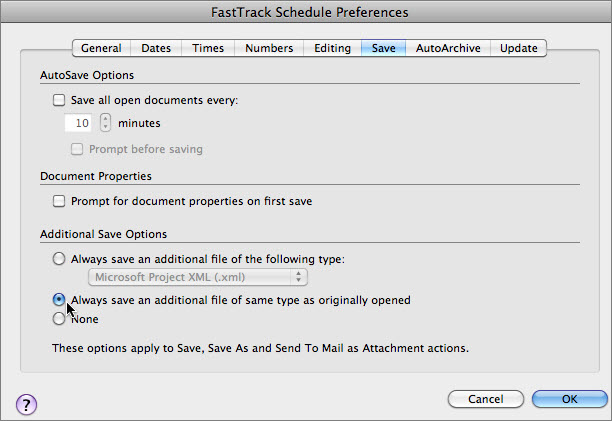Enable Save all open documents checkbox
The image size is (612, 421).
pos(58,100)
